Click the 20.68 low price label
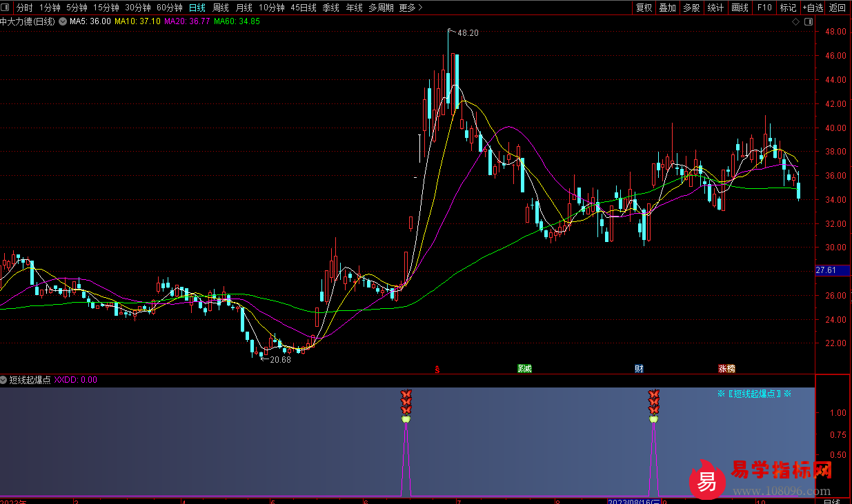 [x=280, y=360]
